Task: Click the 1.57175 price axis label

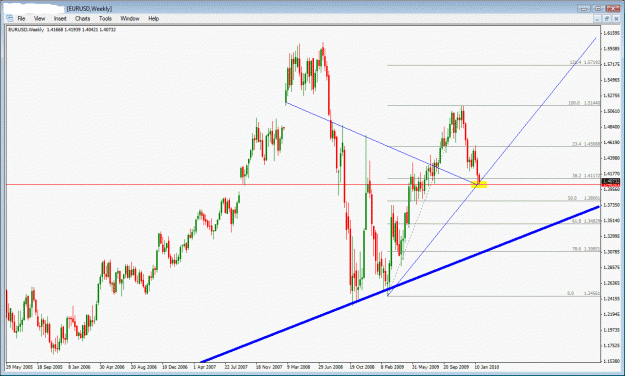Action: click(611, 64)
